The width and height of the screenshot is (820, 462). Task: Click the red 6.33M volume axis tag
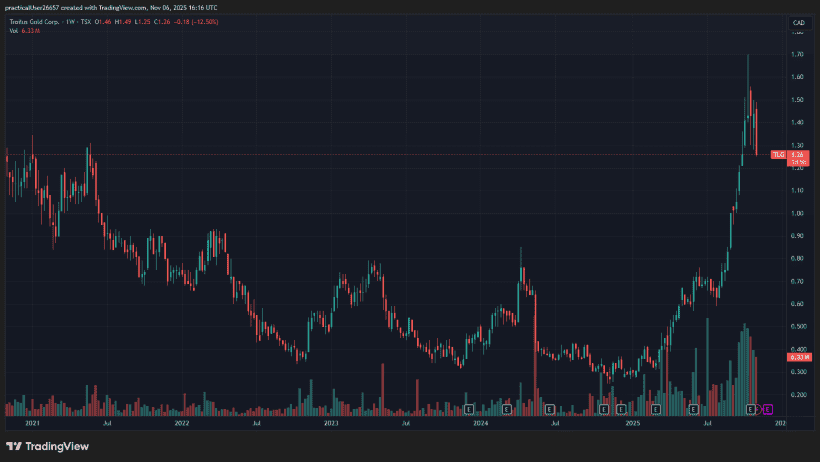click(x=798, y=356)
